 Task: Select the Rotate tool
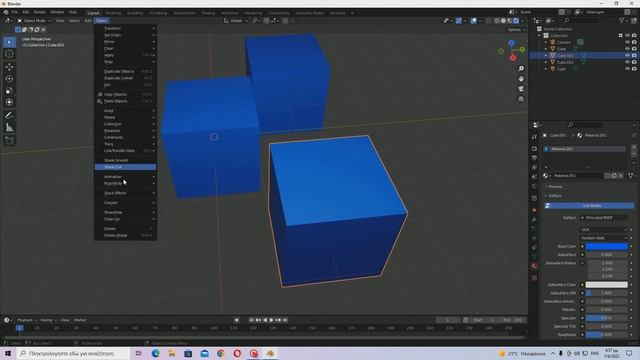(x=9, y=79)
